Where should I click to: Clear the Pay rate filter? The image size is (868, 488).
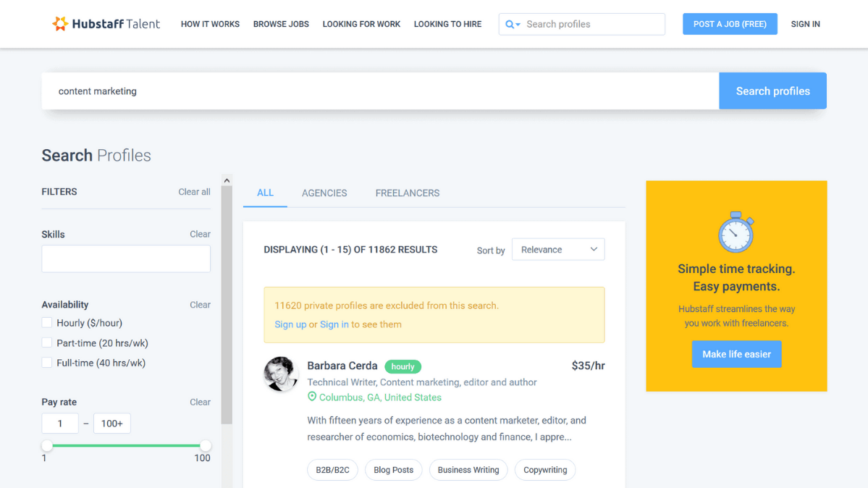point(200,402)
